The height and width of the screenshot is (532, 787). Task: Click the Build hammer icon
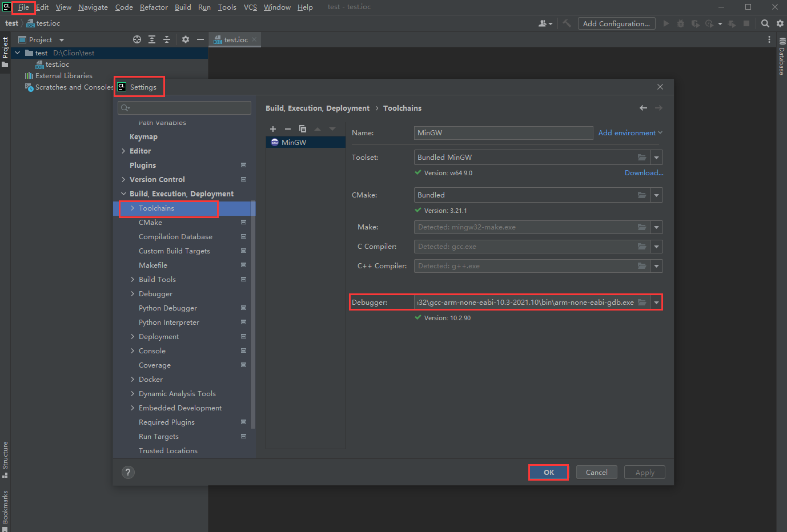567,23
